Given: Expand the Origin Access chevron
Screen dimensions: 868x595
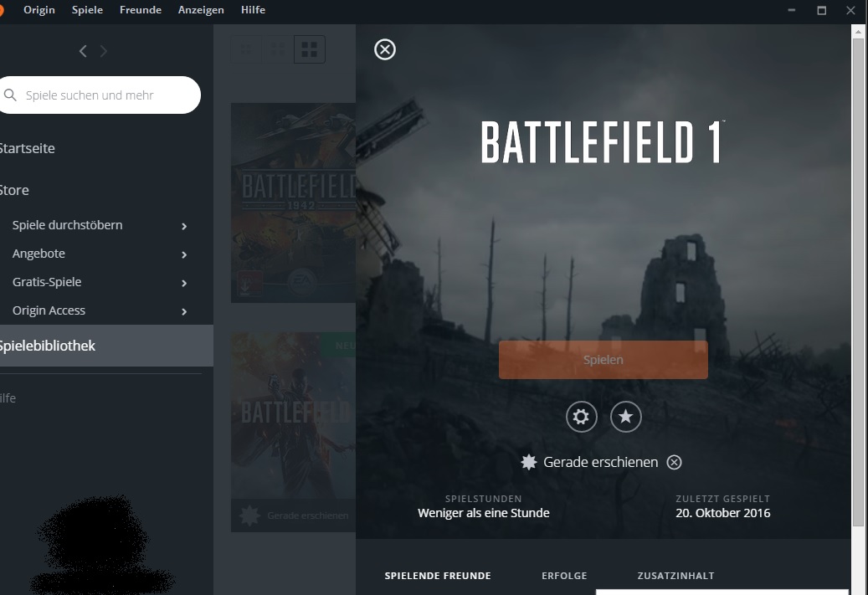Looking at the screenshot, I should [x=184, y=311].
